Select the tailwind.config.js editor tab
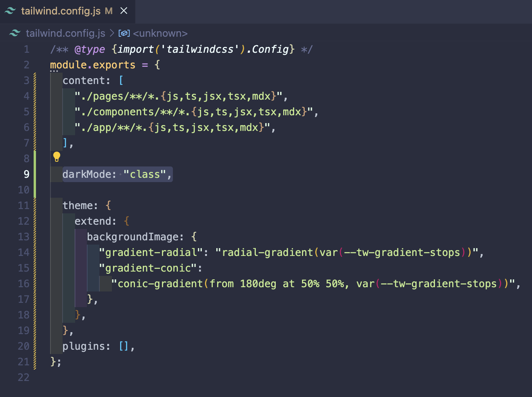This screenshot has height=397, width=532. tap(68, 11)
